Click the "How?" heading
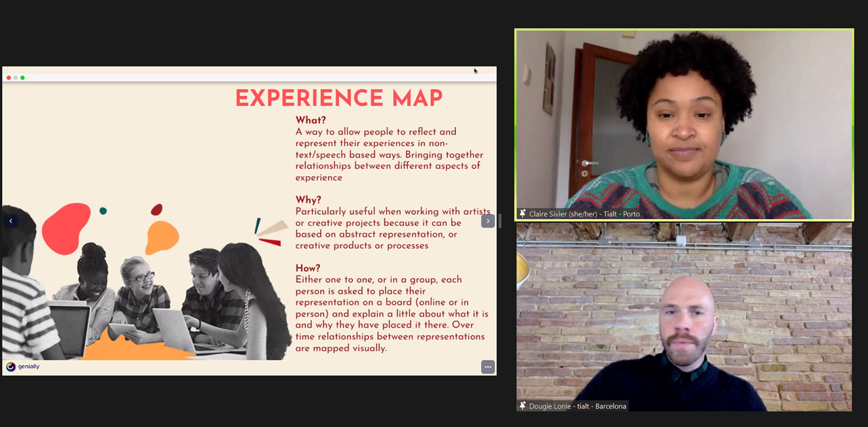Screen dimensions: 868x427 click(308, 268)
